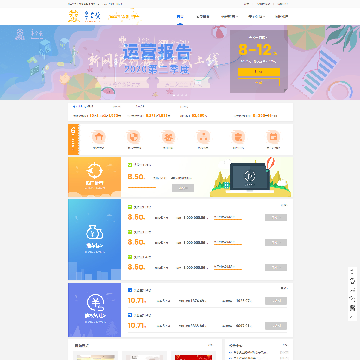Open the laptop illustration beside the orange card

[x=250, y=177]
